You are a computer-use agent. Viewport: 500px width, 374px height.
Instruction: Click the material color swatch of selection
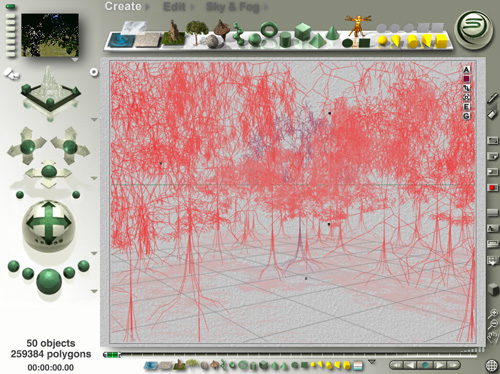466,79
